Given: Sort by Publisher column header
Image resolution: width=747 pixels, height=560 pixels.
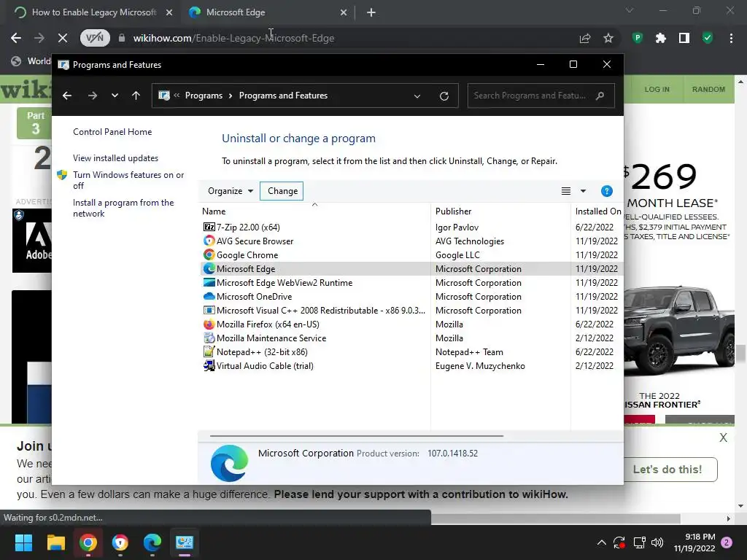Looking at the screenshot, I should click(500, 211).
